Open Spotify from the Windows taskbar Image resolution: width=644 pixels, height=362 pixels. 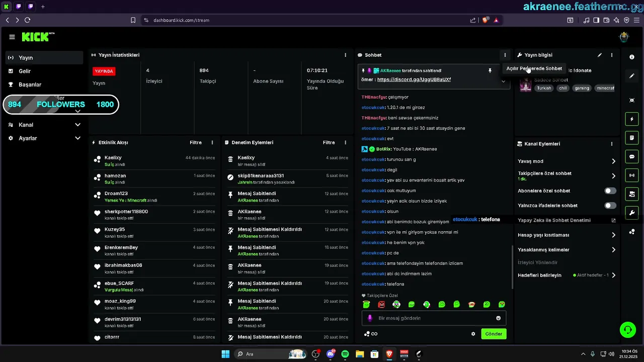click(x=345, y=354)
